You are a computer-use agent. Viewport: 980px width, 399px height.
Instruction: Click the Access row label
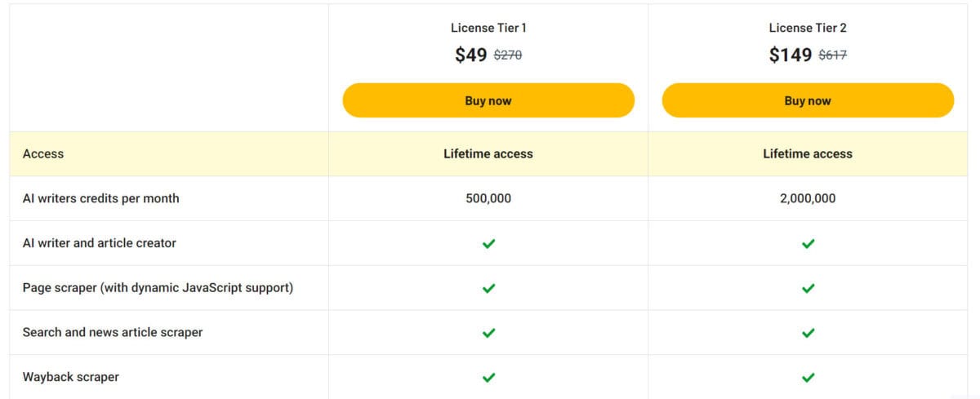coord(43,153)
